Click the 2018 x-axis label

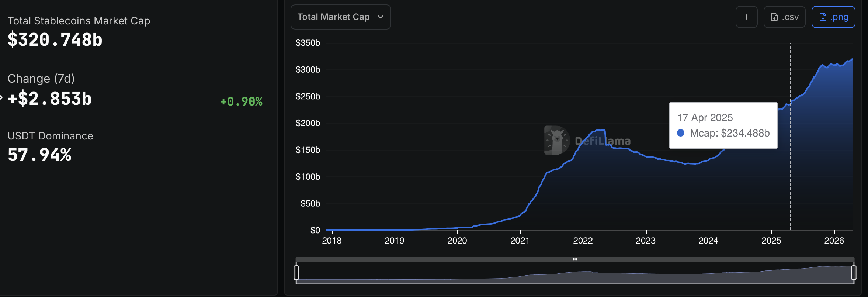coord(331,241)
